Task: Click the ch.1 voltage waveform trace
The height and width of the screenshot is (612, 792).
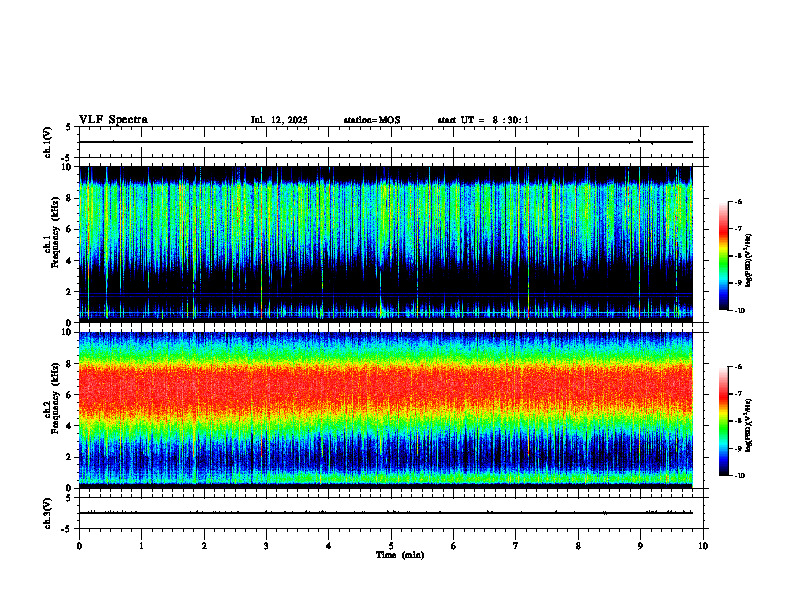Action: coord(386,142)
